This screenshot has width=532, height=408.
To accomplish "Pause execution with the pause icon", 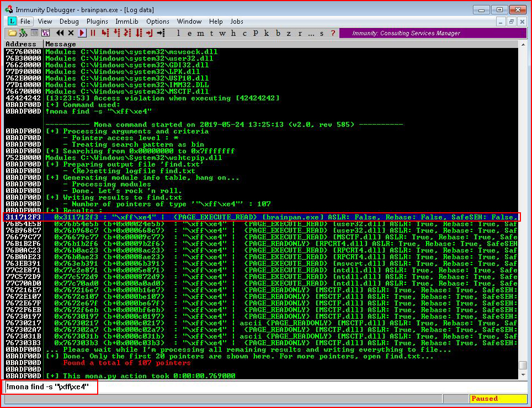I will [x=93, y=33].
